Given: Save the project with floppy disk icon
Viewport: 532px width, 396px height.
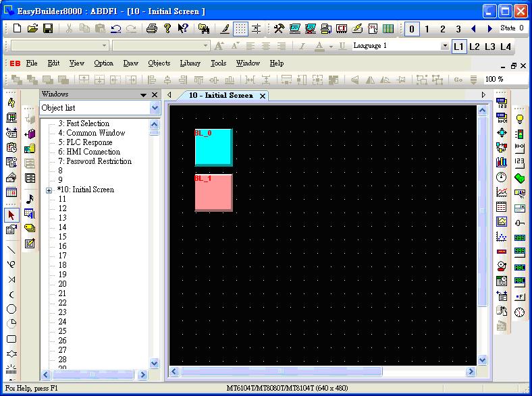Looking at the screenshot, I should (x=48, y=28).
